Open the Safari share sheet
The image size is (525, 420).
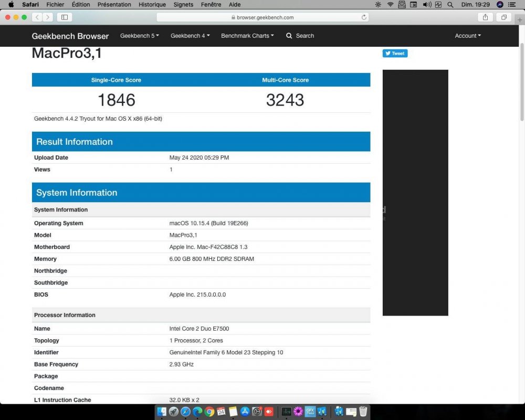point(485,17)
